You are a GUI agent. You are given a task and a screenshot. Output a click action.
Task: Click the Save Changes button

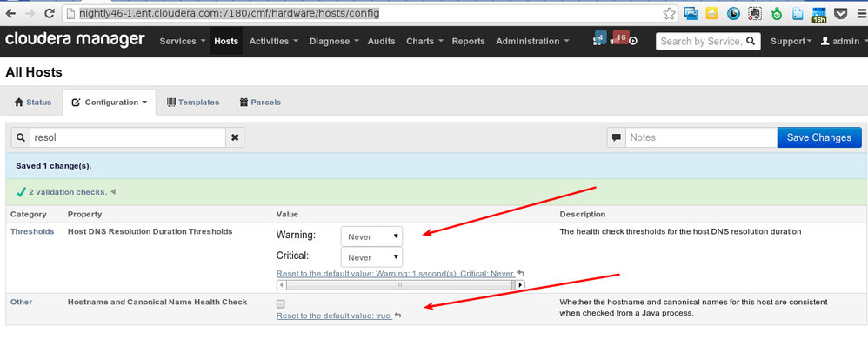(x=819, y=137)
